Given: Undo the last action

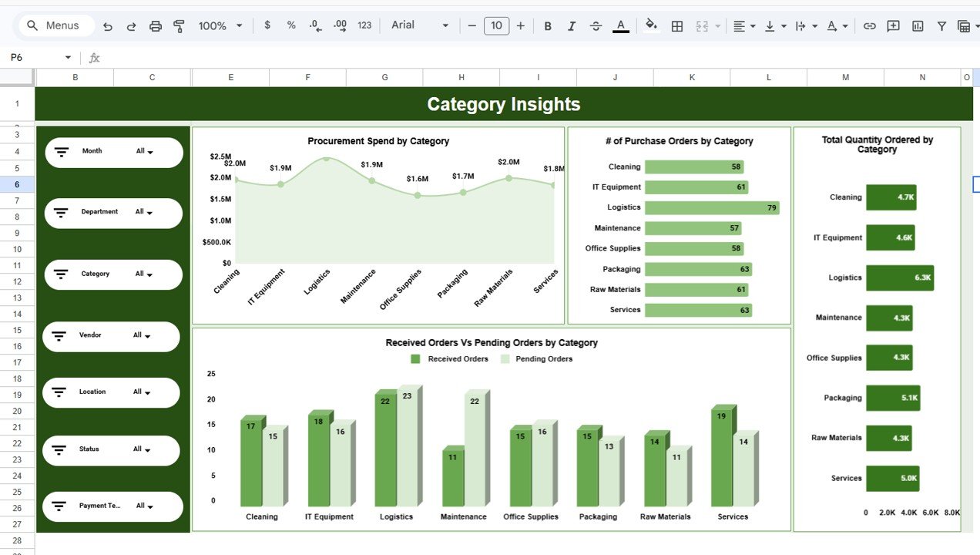Looking at the screenshot, I should 108,25.
